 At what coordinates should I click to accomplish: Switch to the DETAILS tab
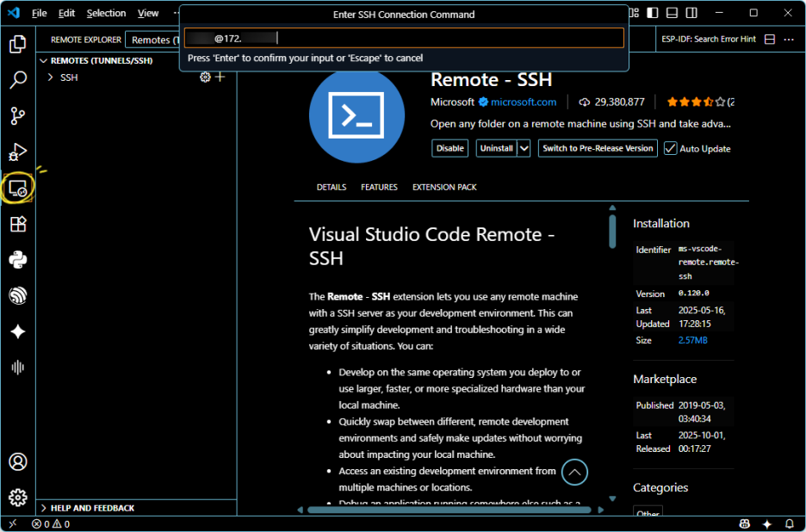[331, 187]
